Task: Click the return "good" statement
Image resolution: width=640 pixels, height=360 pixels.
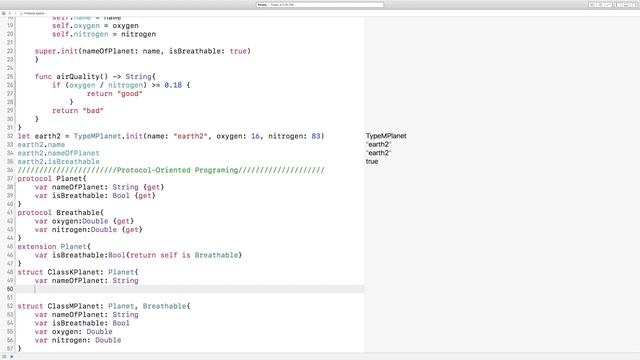Action: tap(114, 94)
